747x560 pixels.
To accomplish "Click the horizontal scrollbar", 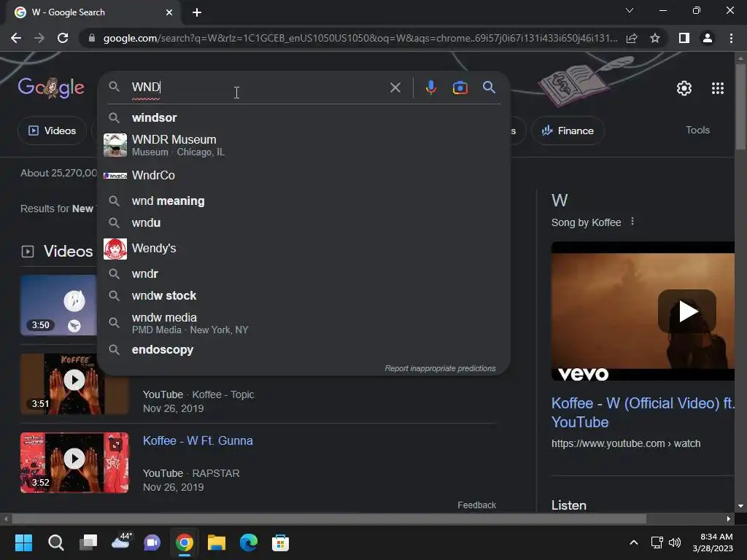I will (329, 518).
